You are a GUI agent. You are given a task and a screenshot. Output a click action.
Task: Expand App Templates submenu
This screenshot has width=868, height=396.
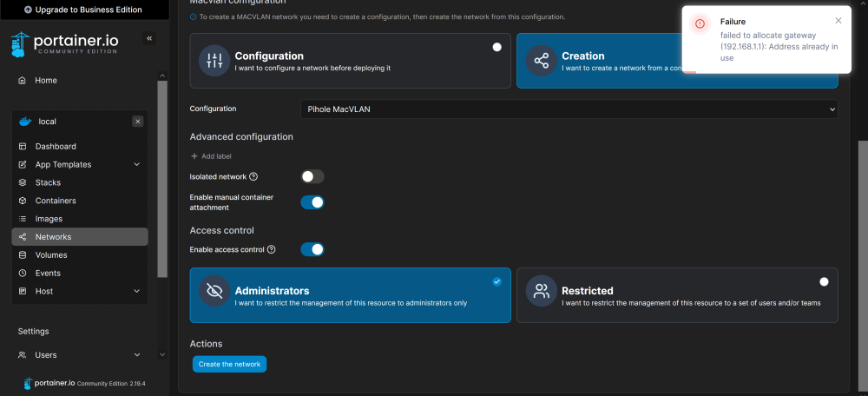click(x=137, y=164)
